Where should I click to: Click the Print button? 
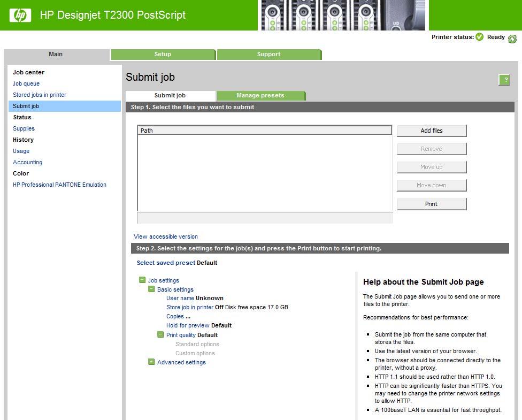[432, 204]
